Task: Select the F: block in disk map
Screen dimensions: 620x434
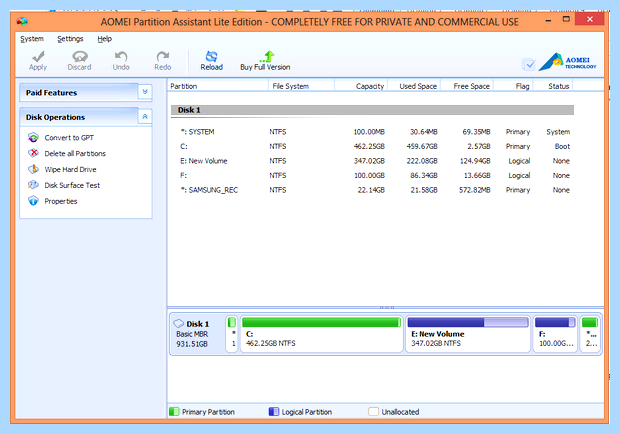Action: coord(555,334)
